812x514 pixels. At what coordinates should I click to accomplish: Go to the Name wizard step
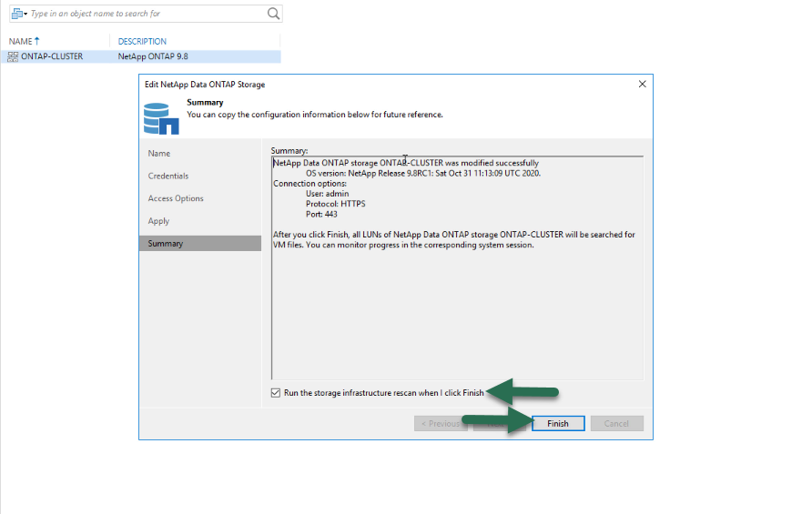point(159,153)
